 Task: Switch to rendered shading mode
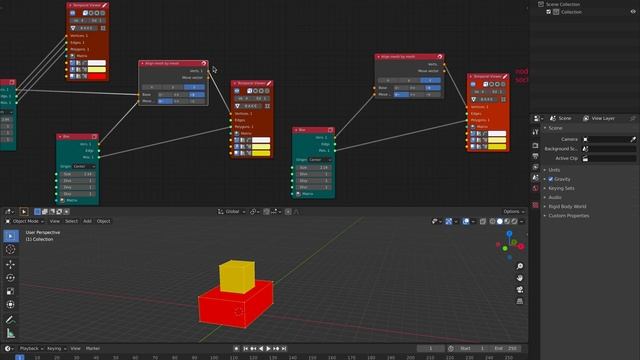pyautogui.click(x=514, y=221)
